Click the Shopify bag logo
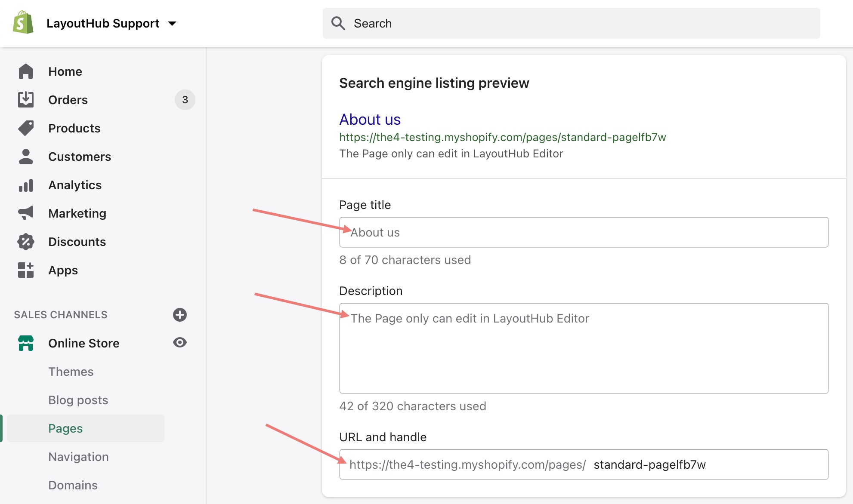This screenshot has height=504, width=853. coord(23,23)
